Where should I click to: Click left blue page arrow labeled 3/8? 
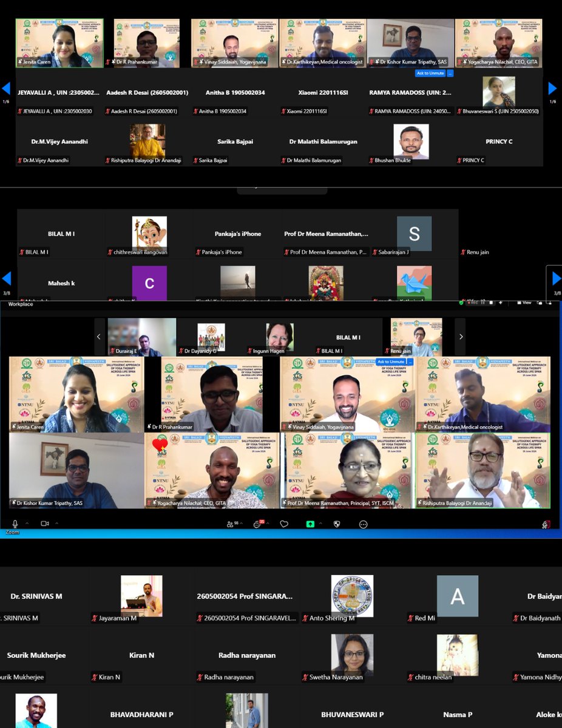pos(6,279)
